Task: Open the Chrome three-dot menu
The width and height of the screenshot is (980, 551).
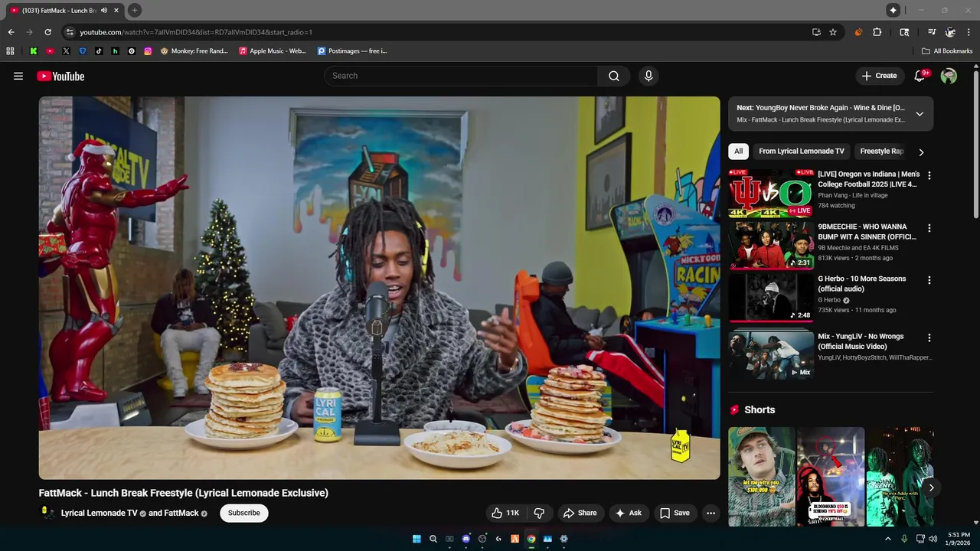Action: pos(969,32)
